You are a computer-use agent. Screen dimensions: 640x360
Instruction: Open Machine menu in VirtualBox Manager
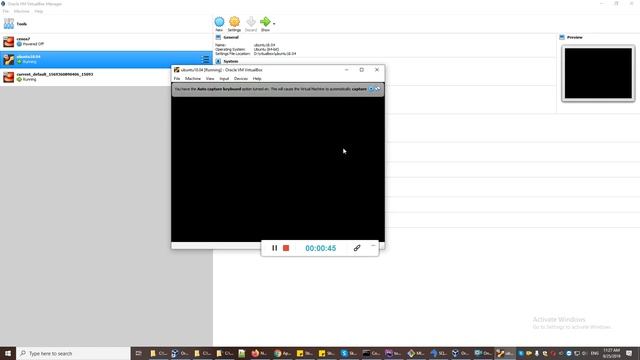(x=22, y=11)
